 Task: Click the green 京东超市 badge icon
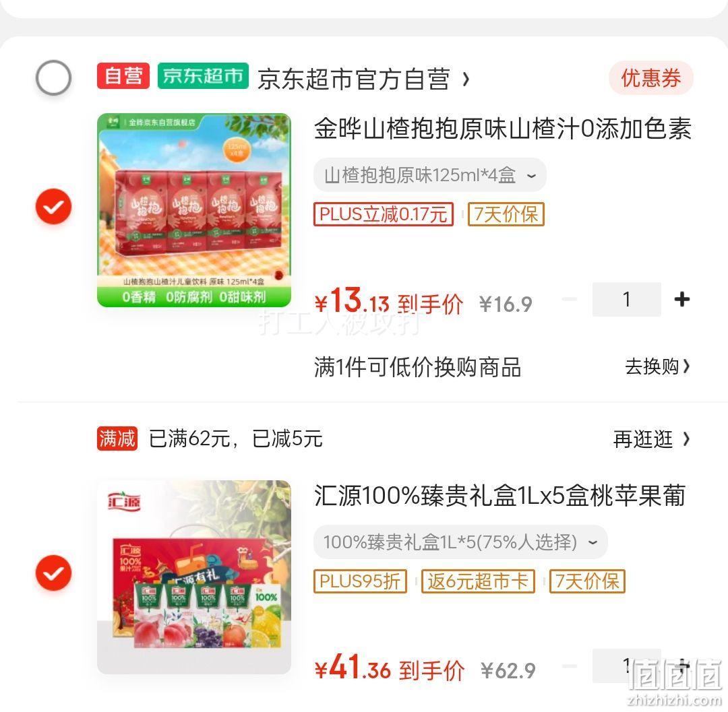(204, 75)
